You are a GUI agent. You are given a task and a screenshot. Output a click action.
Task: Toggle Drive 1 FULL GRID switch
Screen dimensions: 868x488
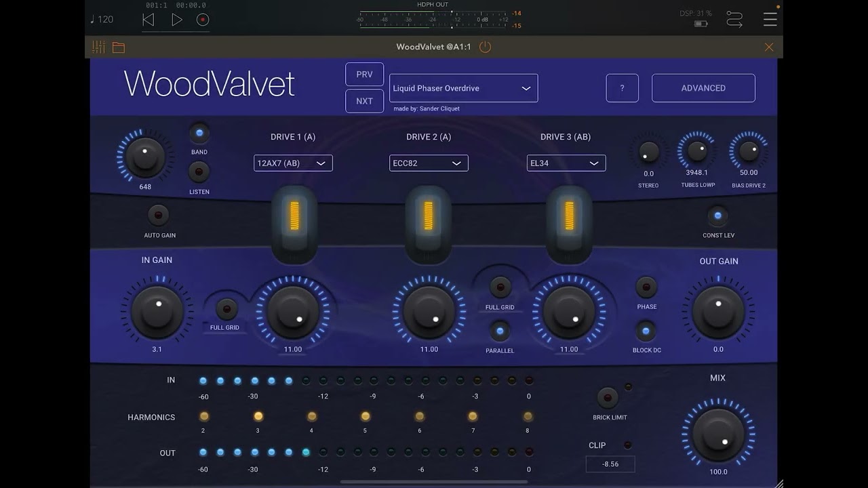(226, 309)
